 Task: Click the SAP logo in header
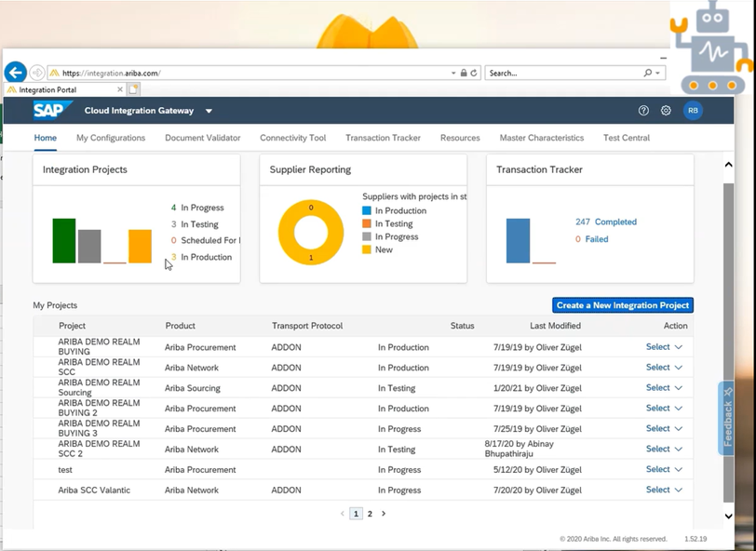(x=52, y=111)
